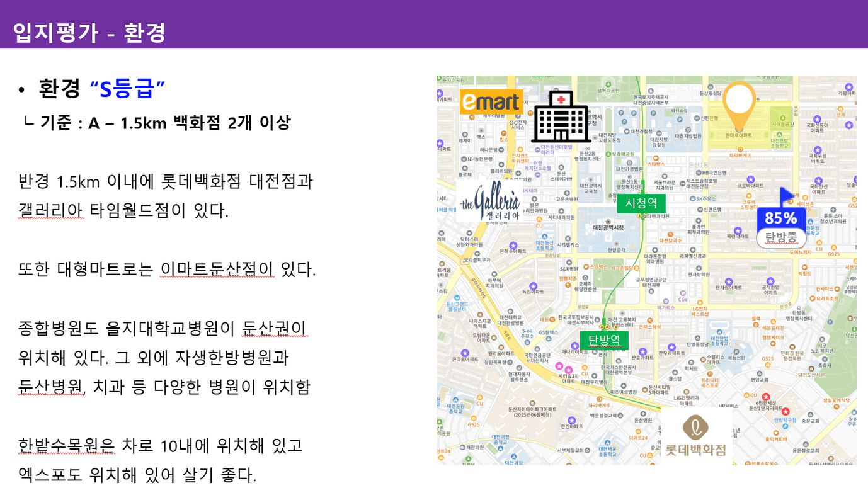Click the blue 85% flag marker
The width and height of the screenshot is (868, 488).
pyautogui.click(x=780, y=210)
